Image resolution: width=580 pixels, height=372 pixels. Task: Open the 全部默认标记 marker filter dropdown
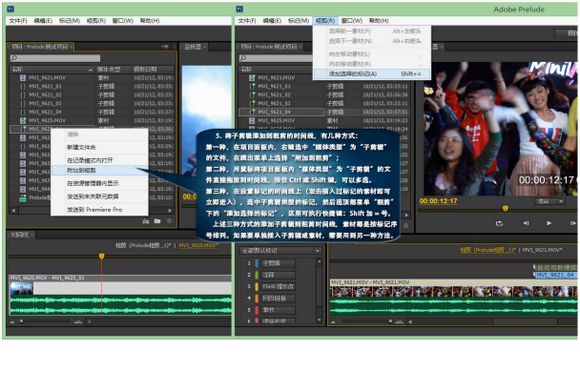(280, 251)
